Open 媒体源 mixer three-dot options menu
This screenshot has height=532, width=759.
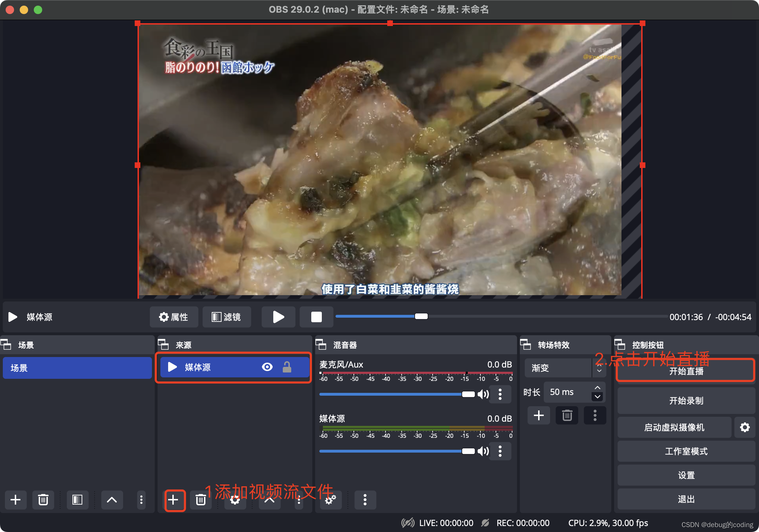pos(500,451)
